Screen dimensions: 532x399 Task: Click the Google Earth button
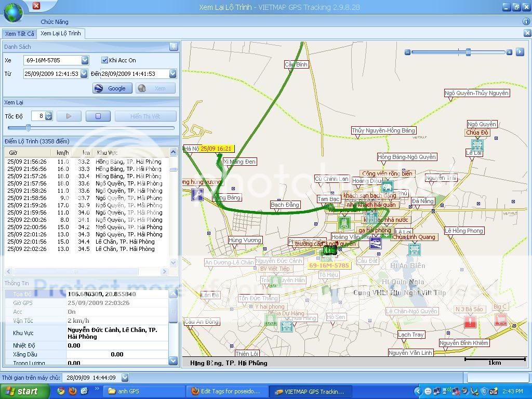(x=112, y=88)
